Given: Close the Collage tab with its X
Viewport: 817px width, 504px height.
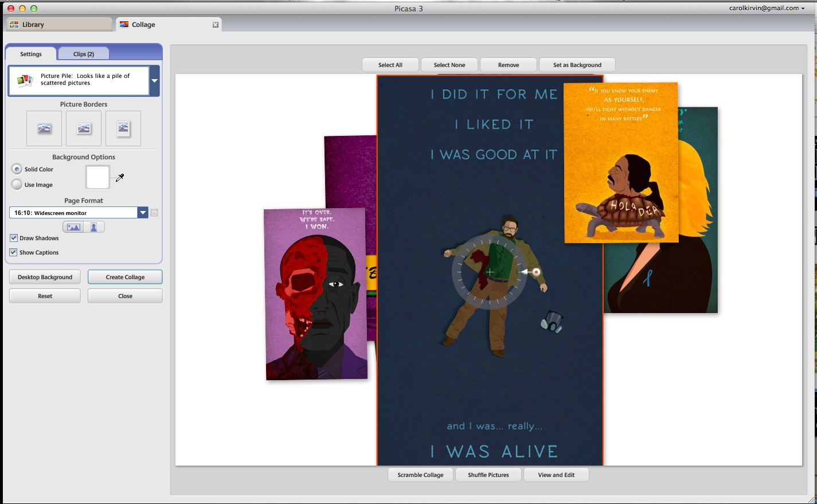Looking at the screenshot, I should [216, 25].
